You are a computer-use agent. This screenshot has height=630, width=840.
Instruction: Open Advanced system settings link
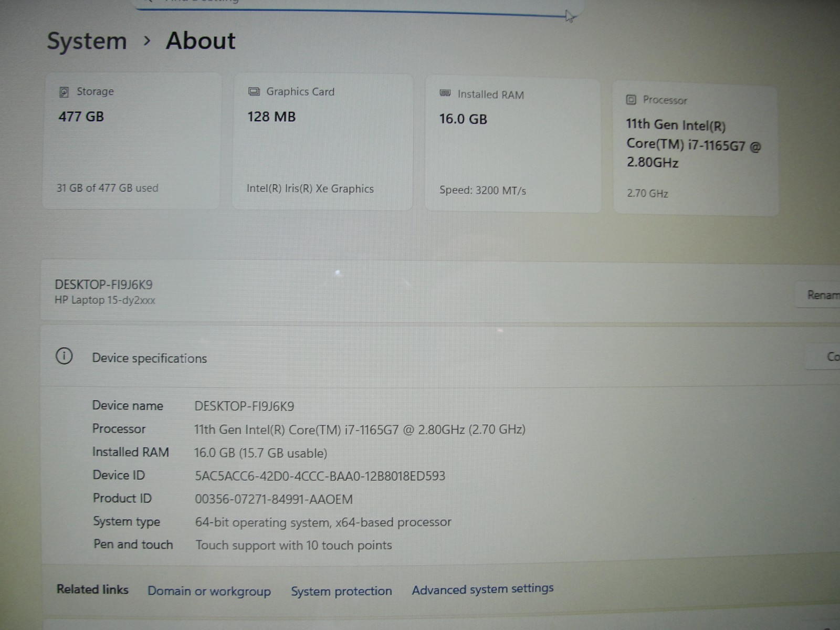[482, 590]
